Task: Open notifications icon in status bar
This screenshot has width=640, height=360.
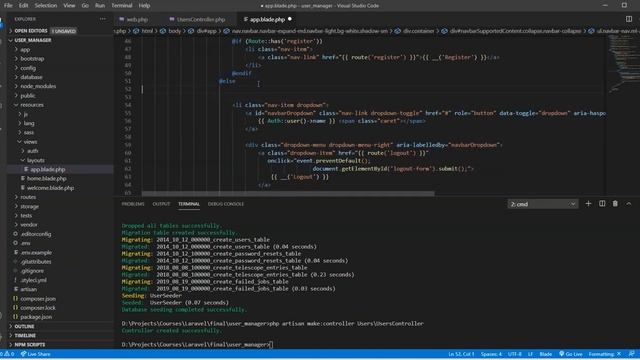Action: click(632, 354)
